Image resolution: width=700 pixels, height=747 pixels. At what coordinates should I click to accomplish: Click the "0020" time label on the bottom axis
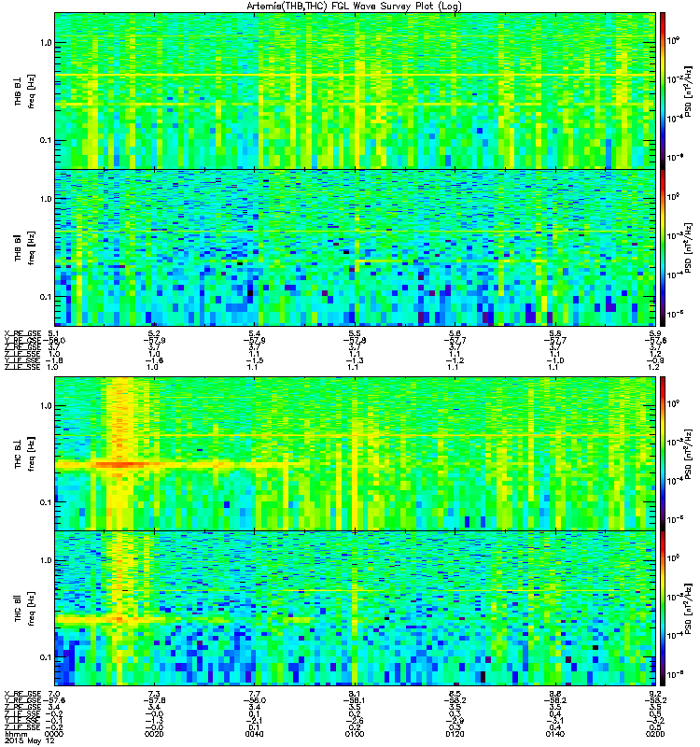pos(154,734)
